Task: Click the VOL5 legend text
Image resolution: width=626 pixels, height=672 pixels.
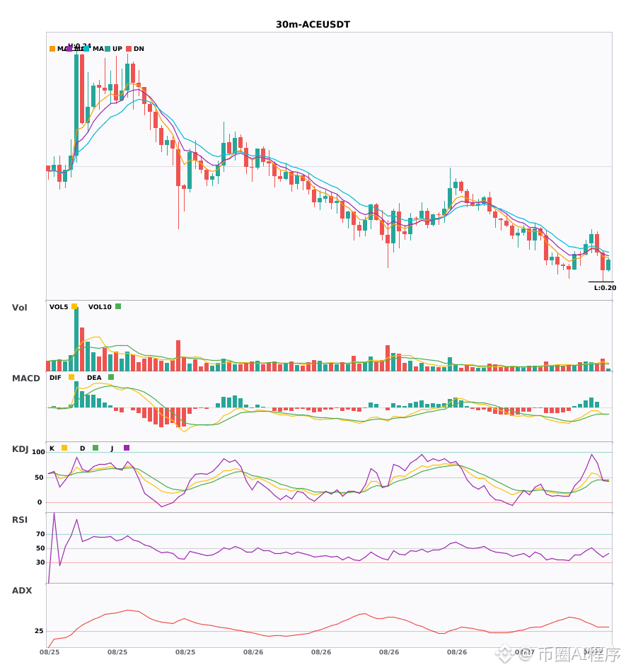Action: click(59, 307)
